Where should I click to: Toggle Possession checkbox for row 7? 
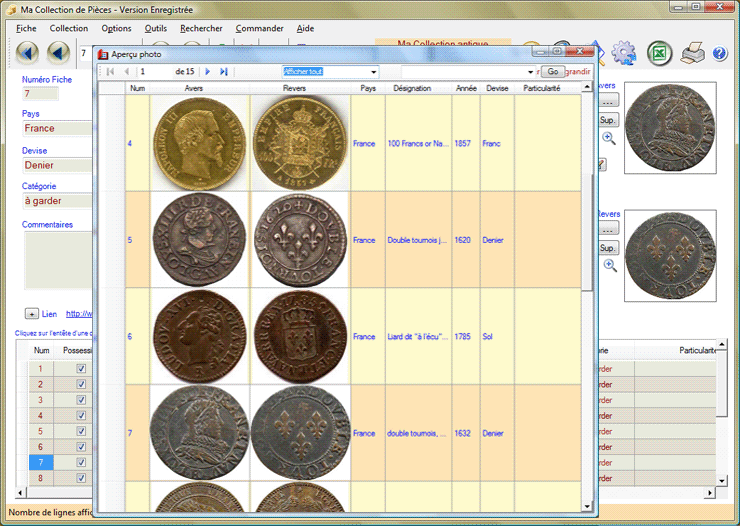(x=81, y=462)
